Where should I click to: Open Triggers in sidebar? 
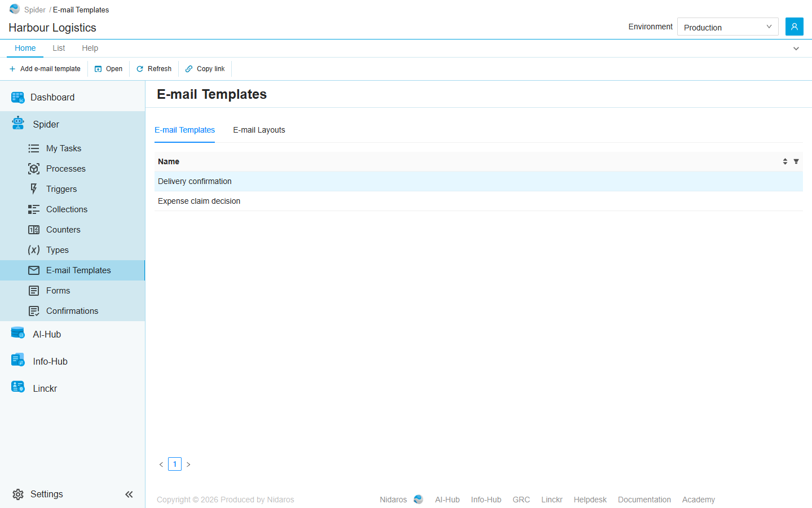pos(61,189)
